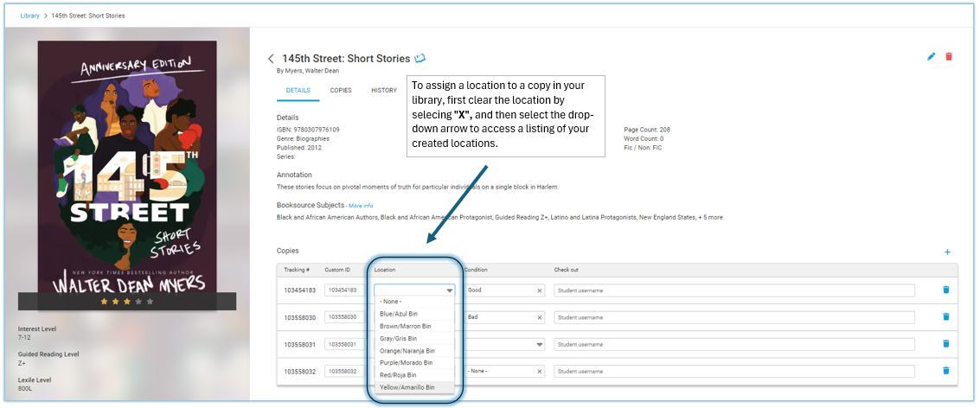Choose Brown/Marron Bin from the location list
The image size is (980, 408).
pyautogui.click(x=414, y=326)
